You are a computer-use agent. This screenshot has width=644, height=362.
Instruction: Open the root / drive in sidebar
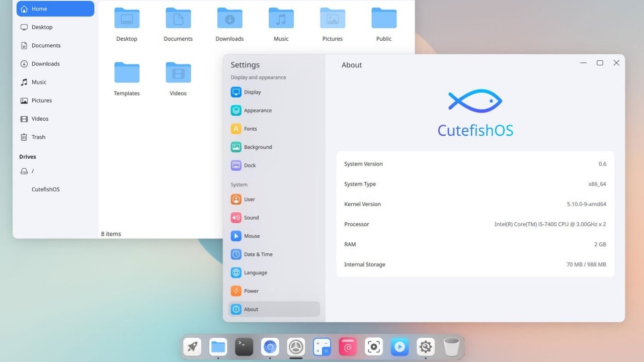pyautogui.click(x=55, y=171)
